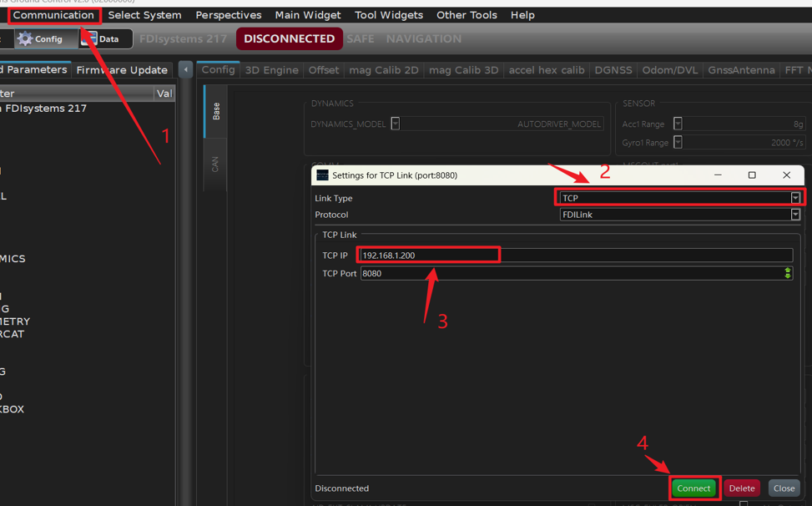Image resolution: width=812 pixels, height=506 pixels.
Task: Switch to the Odom/DVL tab
Action: pos(669,70)
